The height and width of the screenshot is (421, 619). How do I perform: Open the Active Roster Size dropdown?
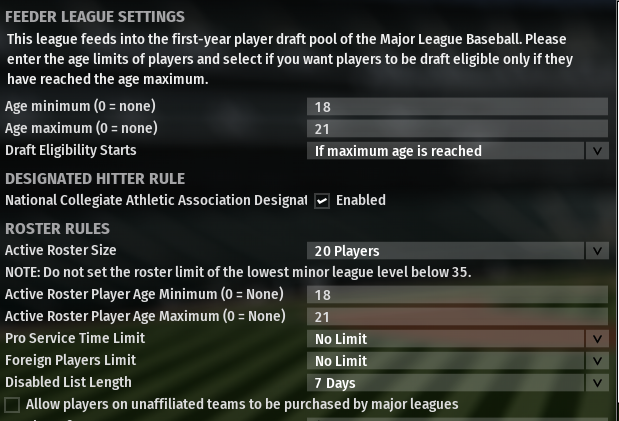(x=446, y=251)
